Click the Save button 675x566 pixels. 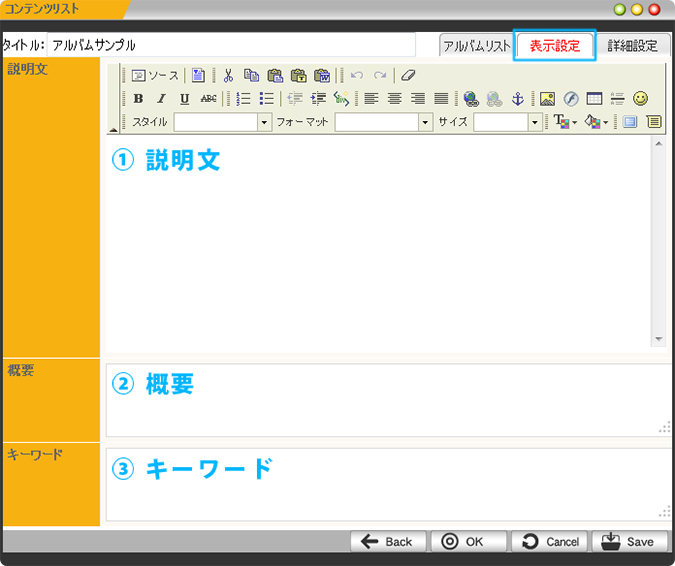coord(629,541)
